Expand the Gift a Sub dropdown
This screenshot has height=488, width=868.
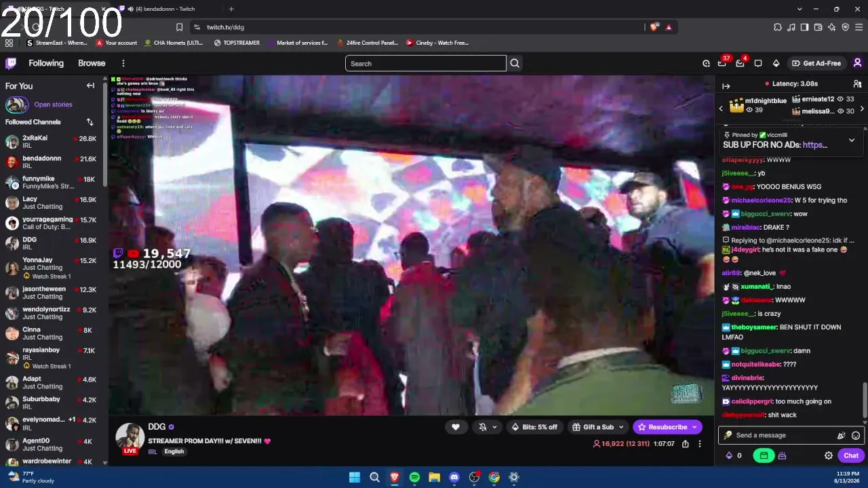[x=620, y=427]
